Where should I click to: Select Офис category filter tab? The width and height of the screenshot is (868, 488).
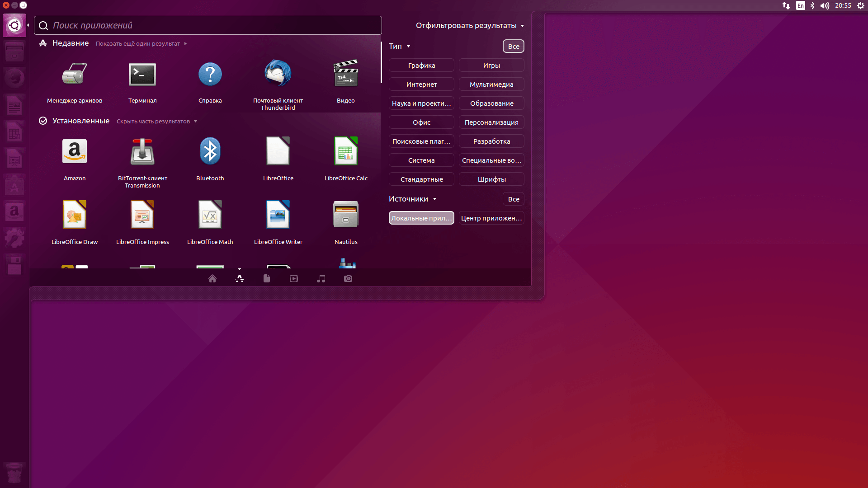tap(421, 122)
